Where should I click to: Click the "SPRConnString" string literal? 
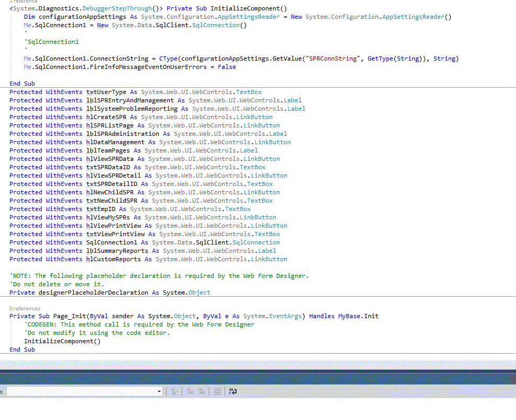[333, 59]
